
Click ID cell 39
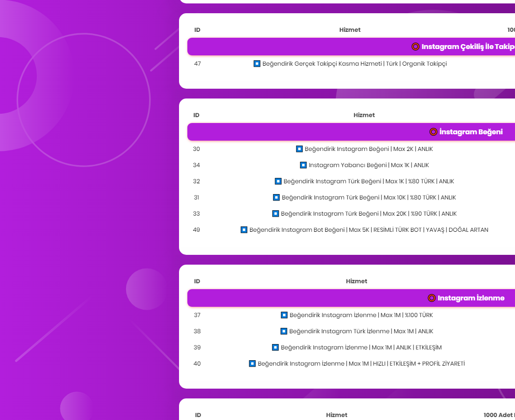197,347
